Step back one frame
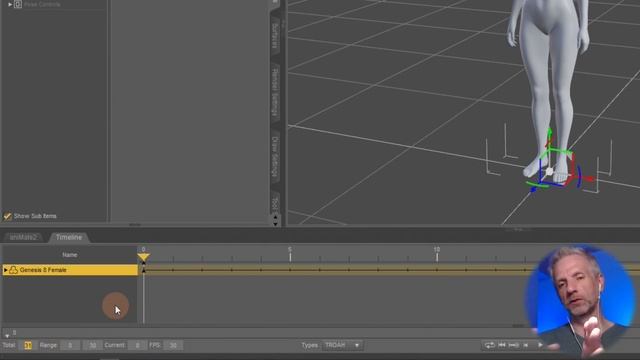The height and width of the screenshot is (360, 640). tap(526, 345)
